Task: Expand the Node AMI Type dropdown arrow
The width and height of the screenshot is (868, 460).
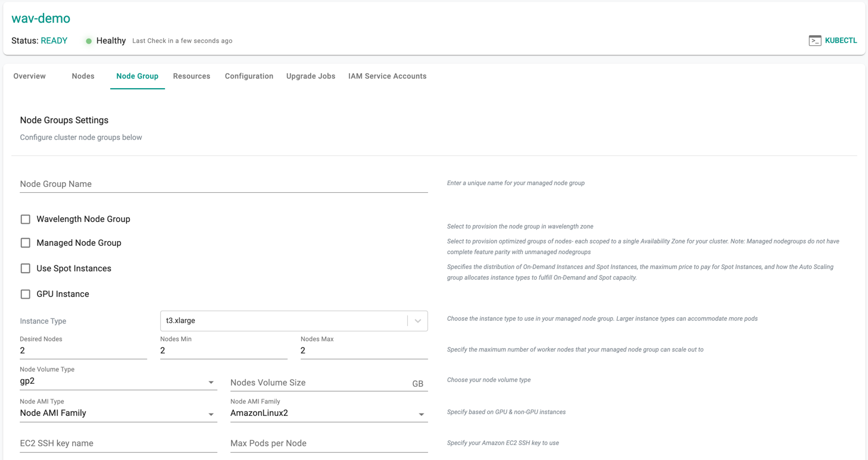Action: 211,414
